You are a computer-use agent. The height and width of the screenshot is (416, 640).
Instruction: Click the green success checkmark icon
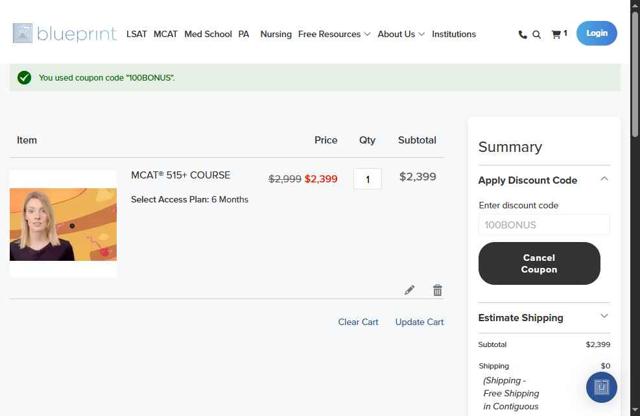point(24,77)
